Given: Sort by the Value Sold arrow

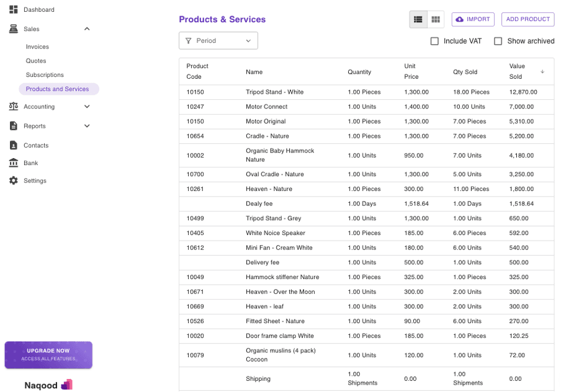Looking at the screenshot, I should (542, 71).
